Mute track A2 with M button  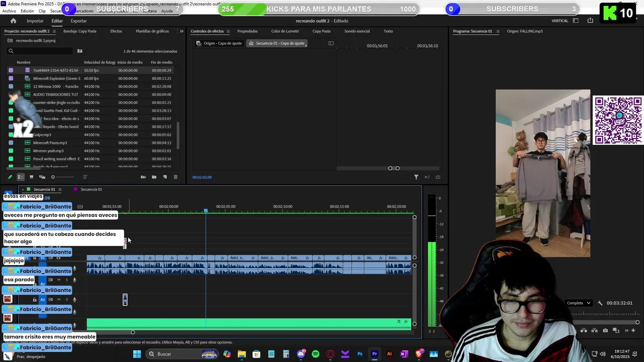pyautogui.click(x=58, y=280)
